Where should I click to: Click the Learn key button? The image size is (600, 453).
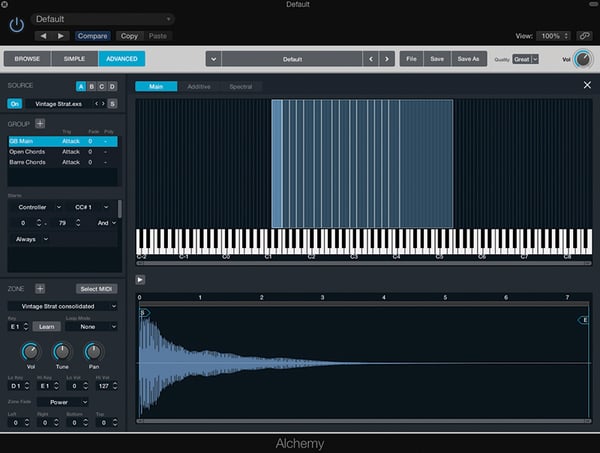[x=46, y=327]
